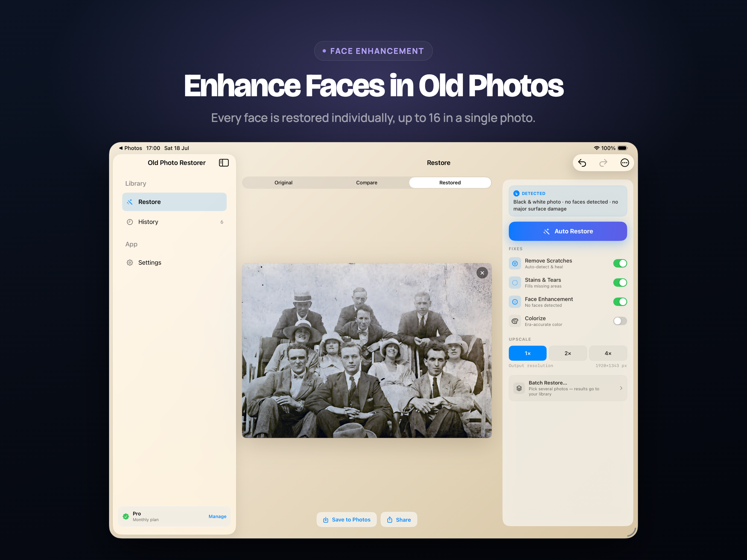Turn off Stains & Tears switch

coord(620,282)
